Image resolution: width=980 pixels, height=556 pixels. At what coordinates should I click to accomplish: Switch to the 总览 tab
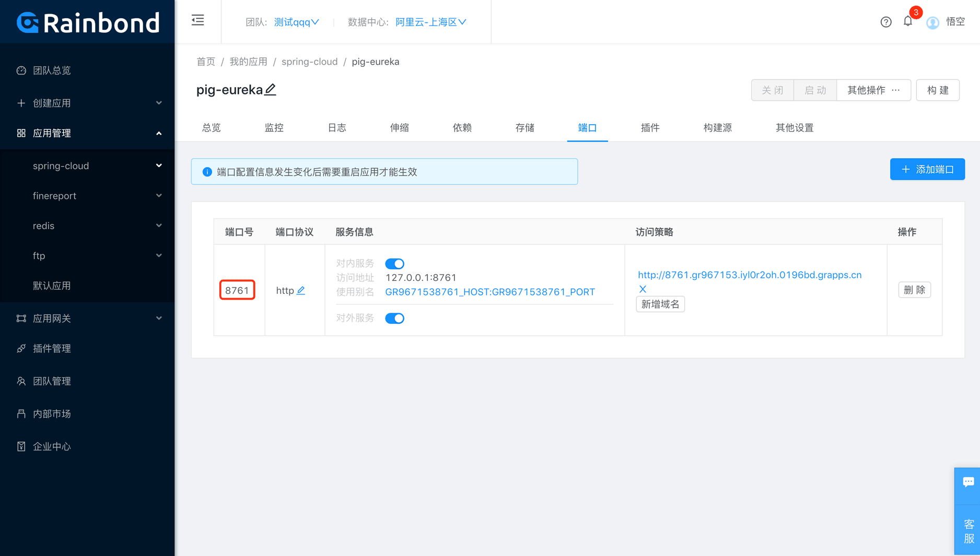pyautogui.click(x=212, y=127)
